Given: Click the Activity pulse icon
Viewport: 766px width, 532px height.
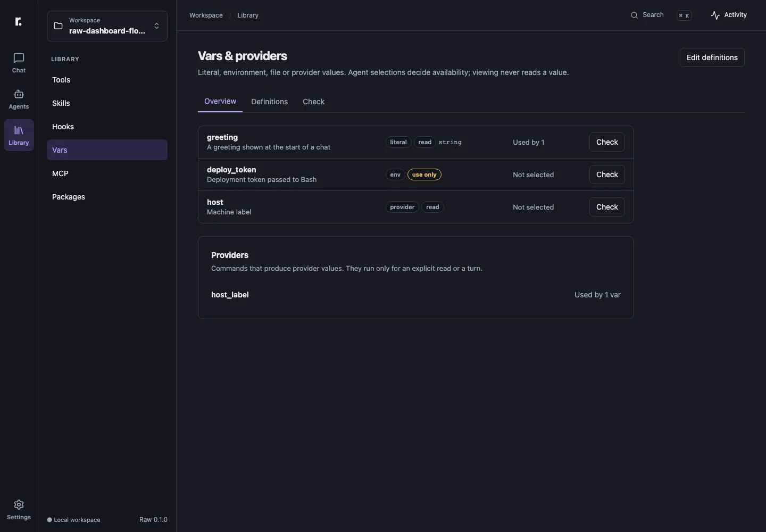Looking at the screenshot, I should pos(715,15).
